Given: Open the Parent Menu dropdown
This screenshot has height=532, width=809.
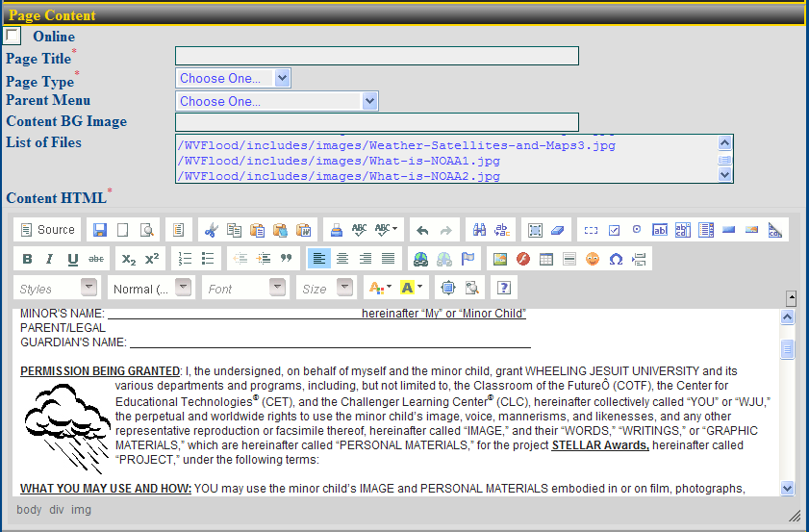Looking at the screenshot, I should click(x=277, y=100).
